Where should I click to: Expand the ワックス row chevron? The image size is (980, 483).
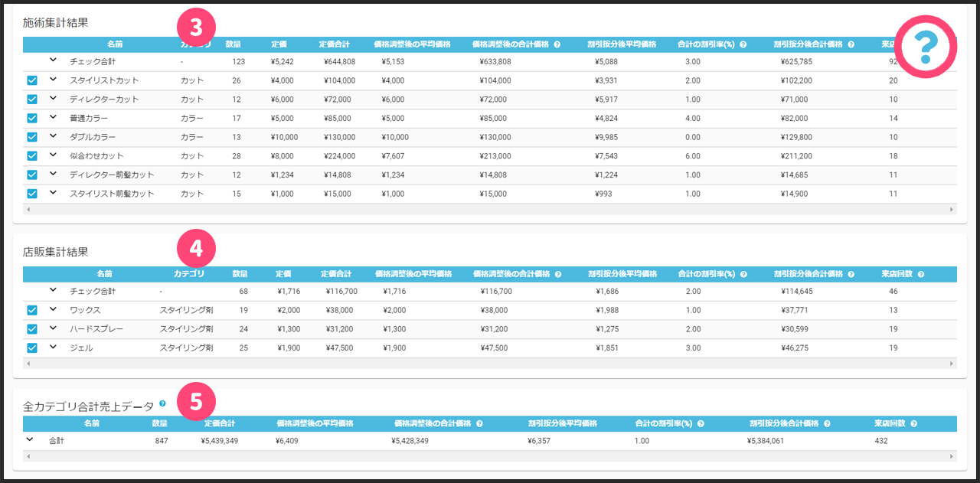click(54, 309)
